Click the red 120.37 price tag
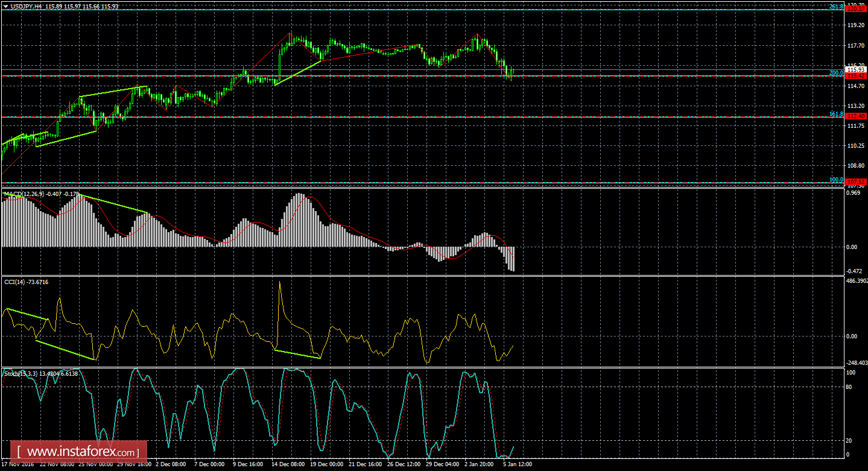Screen dimensions: 868x471 (x=856, y=9)
